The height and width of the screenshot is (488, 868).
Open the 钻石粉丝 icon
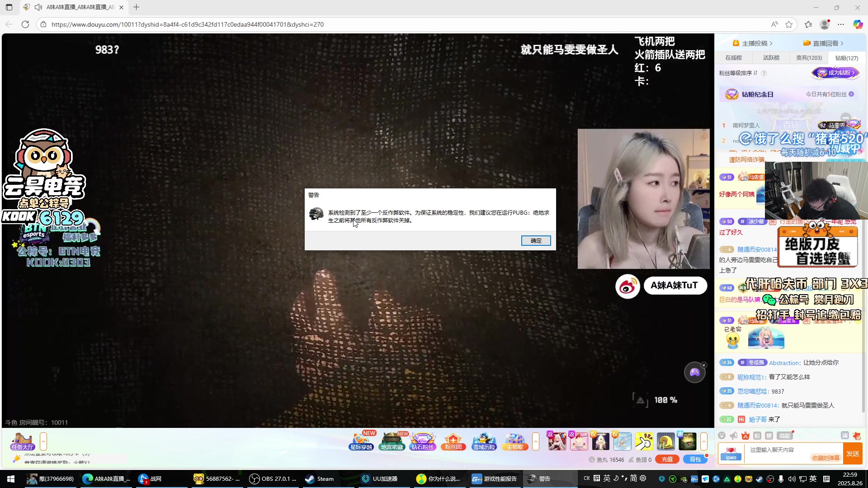(x=423, y=441)
